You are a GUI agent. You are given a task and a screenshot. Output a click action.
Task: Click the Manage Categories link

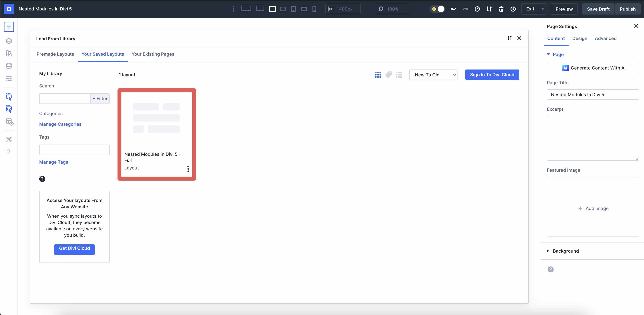pos(60,124)
